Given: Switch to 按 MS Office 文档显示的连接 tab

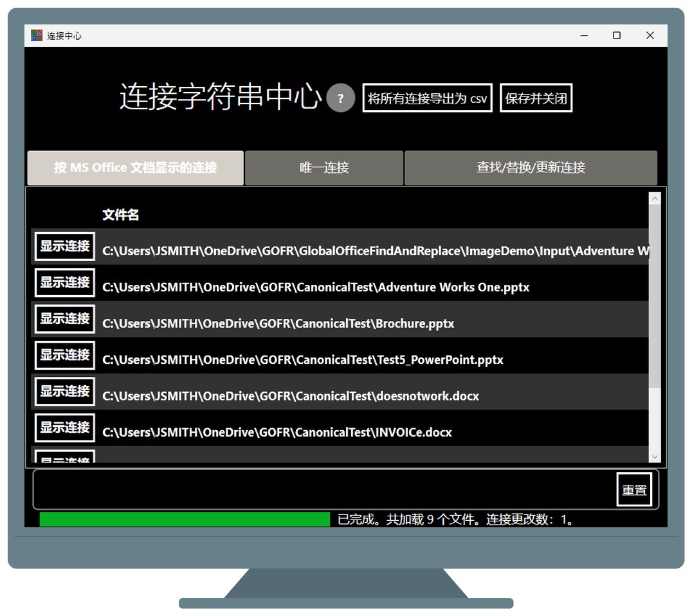Looking at the screenshot, I should click(136, 168).
